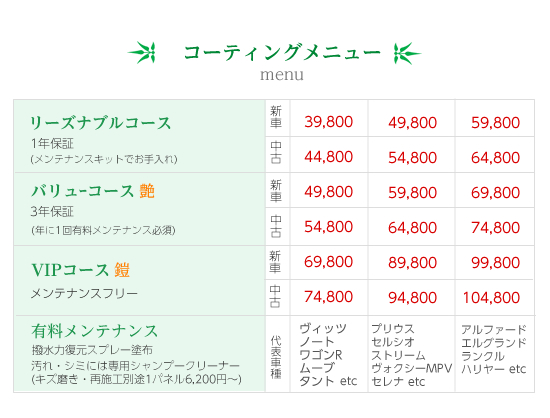This screenshot has width=550, height=418.
Task: Open the リーズナブルコース title
Action: pyautogui.click(x=101, y=123)
